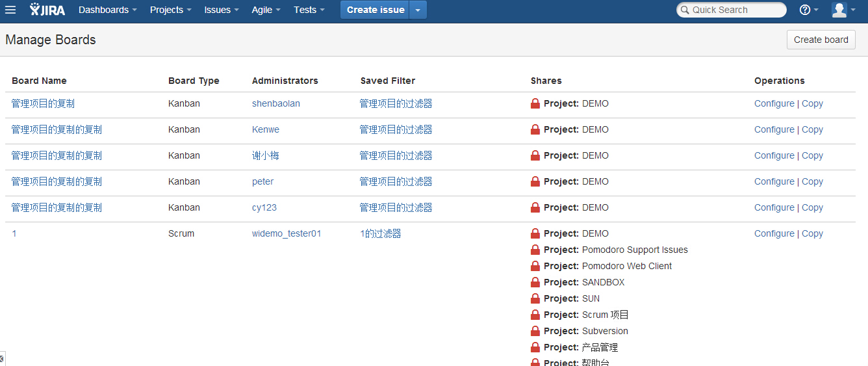
Task: Copy the board in peter row
Action: pyautogui.click(x=812, y=181)
